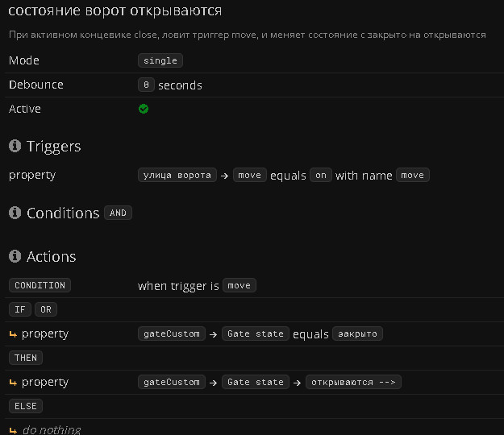Click the 'открываются -->' target state badge
504x435 pixels.
point(354,382)
